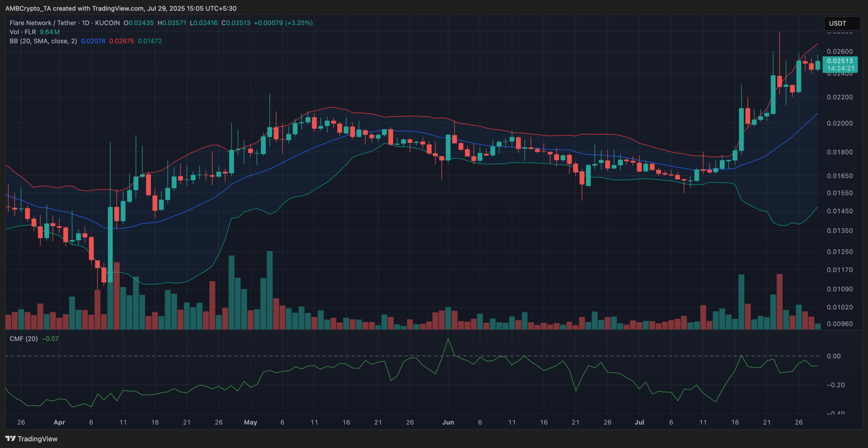Click the 0.01800 price axis label

[840, 152]
